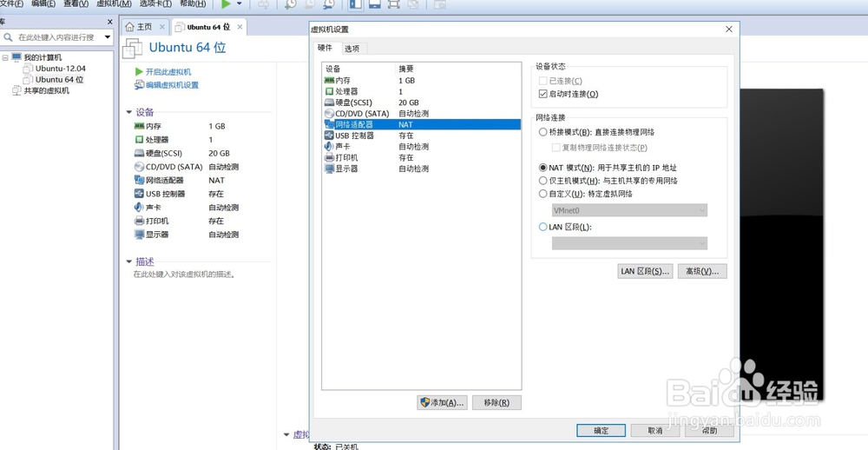Toggle the 启动时连接(O) checkbox

pos(542,94)
